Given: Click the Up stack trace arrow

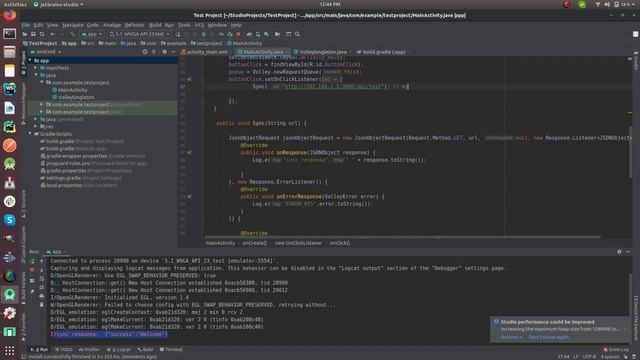Looking at the screenshot, I should (x=42, y=261).
